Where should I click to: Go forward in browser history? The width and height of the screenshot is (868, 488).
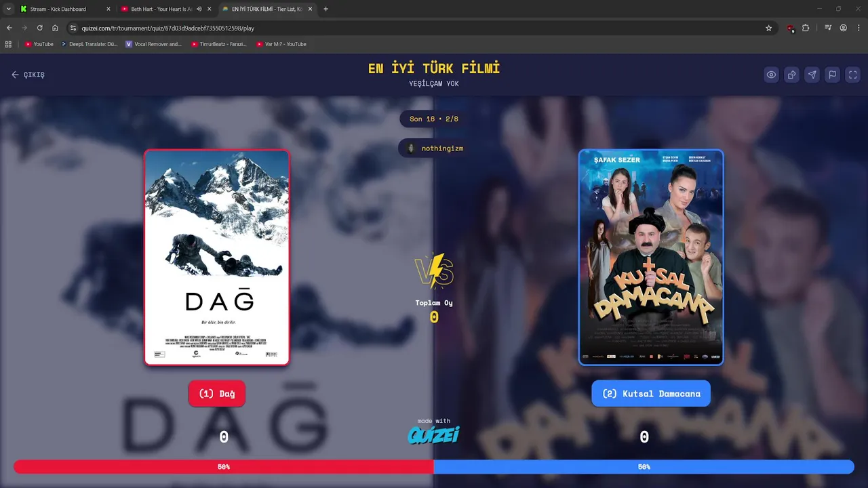[x=24, y=28]
